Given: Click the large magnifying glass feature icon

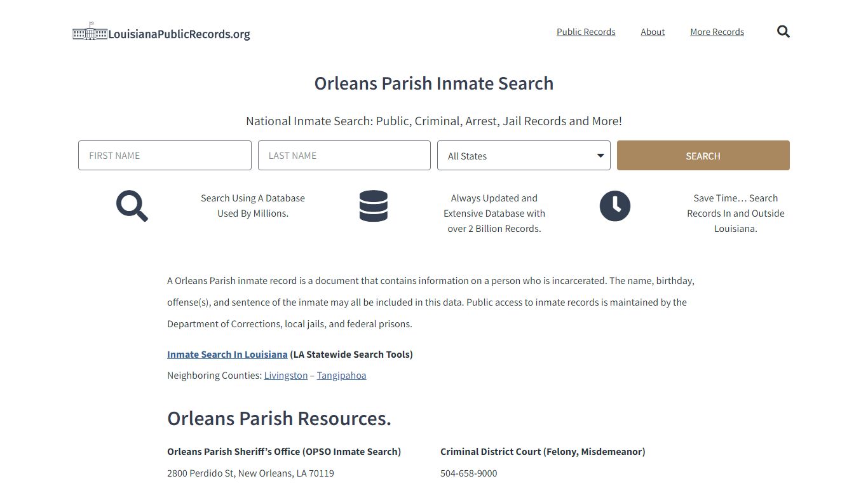Looking at the screenshot, I should coord(132,206).
